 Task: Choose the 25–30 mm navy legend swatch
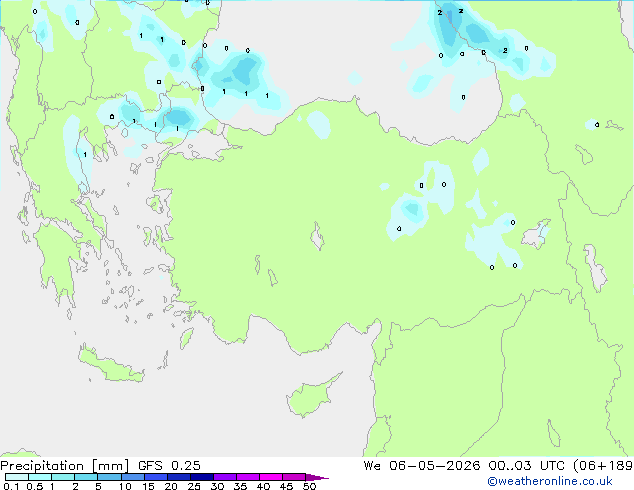coord(202,477)
